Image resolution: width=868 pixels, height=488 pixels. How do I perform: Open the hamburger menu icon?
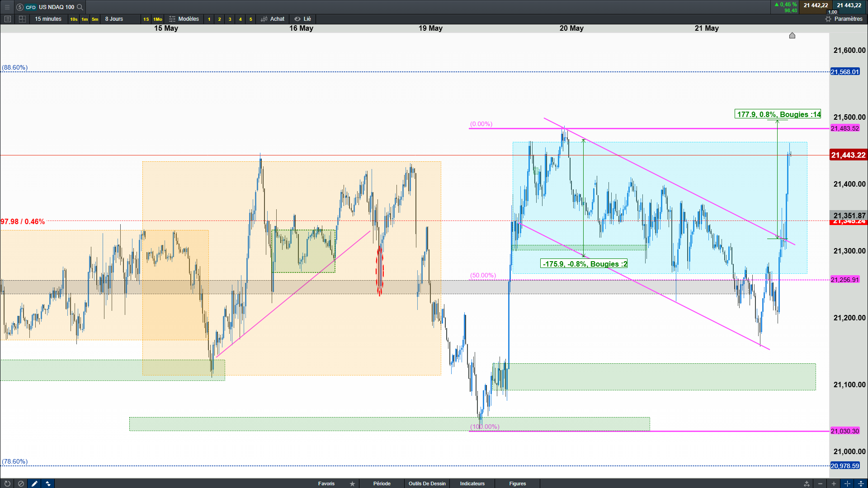click(7, 7)
